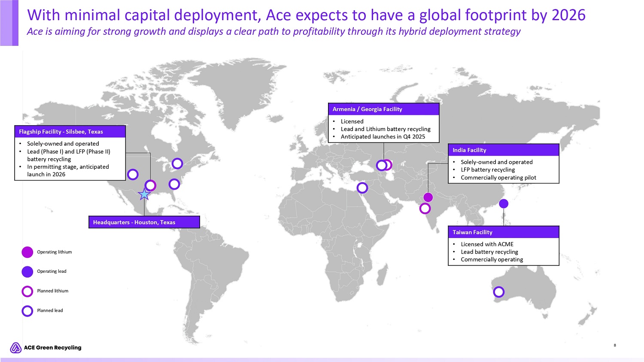The width and height of the screenshot is (644, 362).
Task: Select the slide page number 8
Action: point(615,345)
